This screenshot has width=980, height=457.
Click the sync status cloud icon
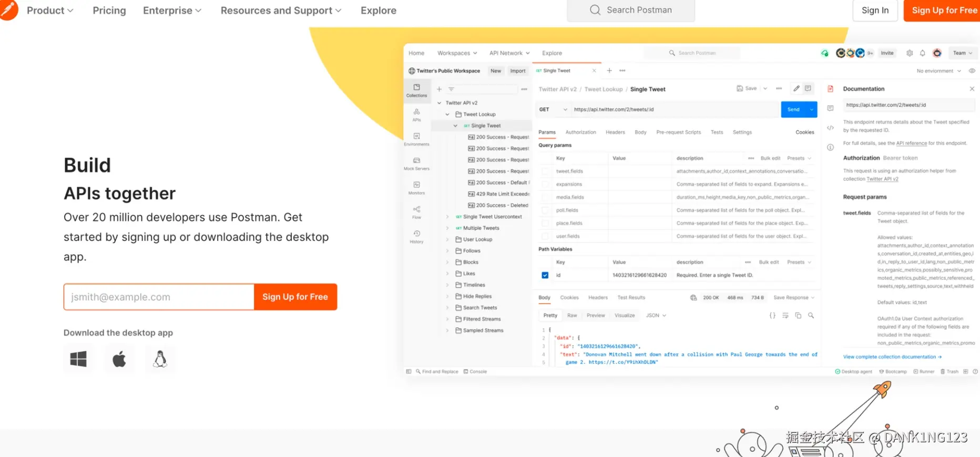[824, 53]
